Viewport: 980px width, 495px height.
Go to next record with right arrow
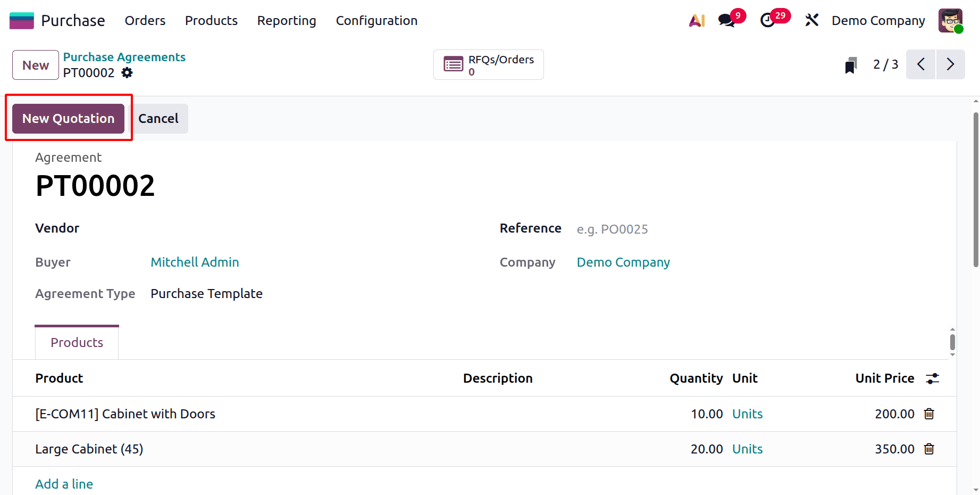951,64
